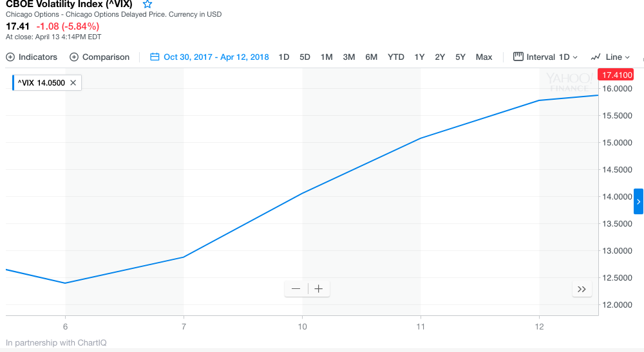
Task: Jump to latest data double-arrow button
Action: tap(582, 290)
